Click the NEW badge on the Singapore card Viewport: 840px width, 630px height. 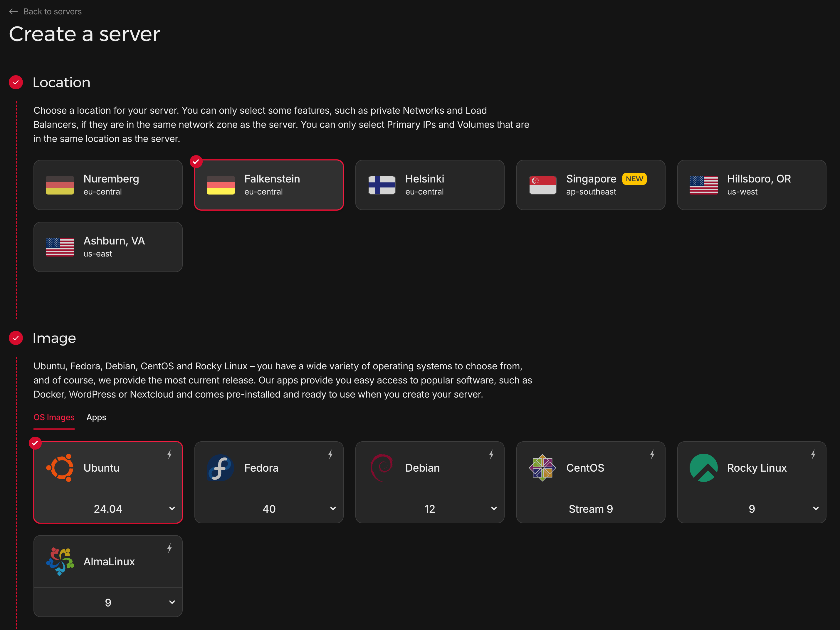coord(635,179)
